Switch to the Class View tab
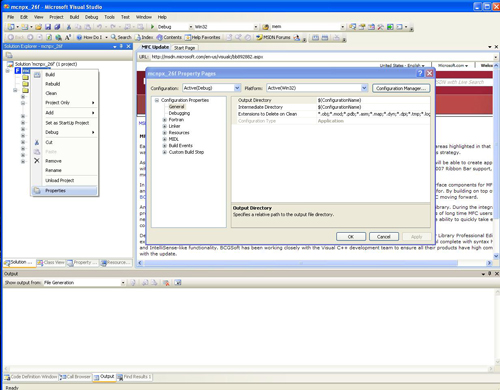Screen dimensions: 500x390 click(x=51, y=263)
